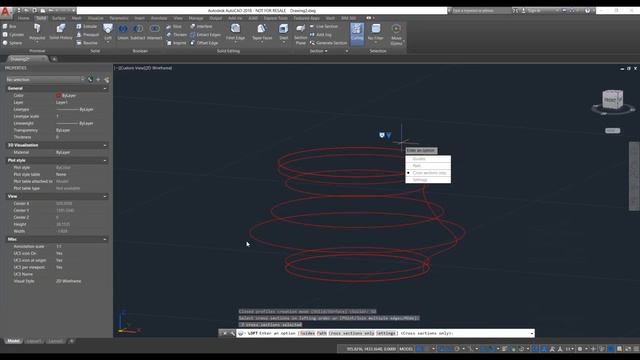Choose Settings in the Enter an option menu
The image size is (640, 360).
click(428, 180)
